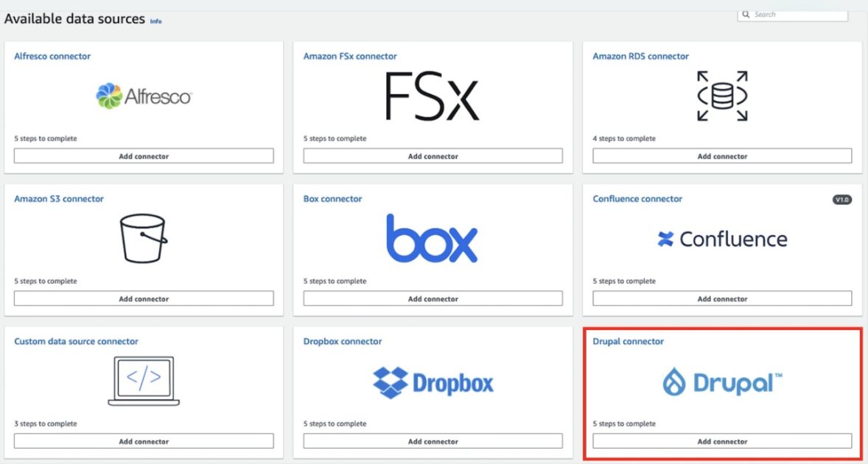Open the Confluence connector title link
This screenshot has height=464, width=868.
pyautogui.click(x=637, y=199)
